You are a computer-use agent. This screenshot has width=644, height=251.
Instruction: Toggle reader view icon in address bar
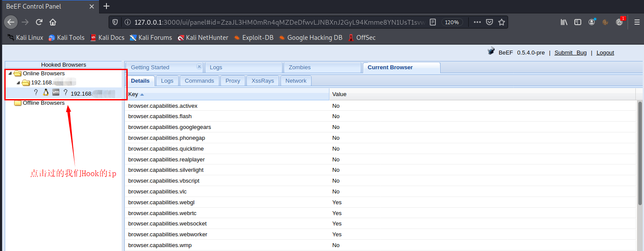[x=433, y=22]
